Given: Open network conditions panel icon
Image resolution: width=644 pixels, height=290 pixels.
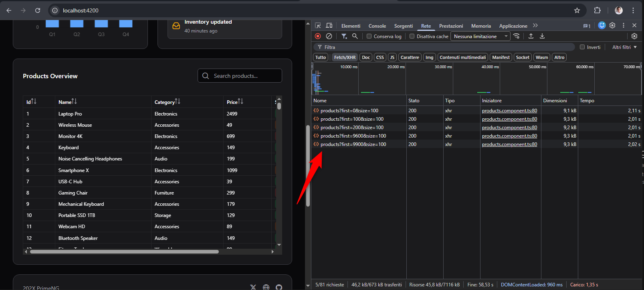Looking at the screenshot, I should [517, 36].
